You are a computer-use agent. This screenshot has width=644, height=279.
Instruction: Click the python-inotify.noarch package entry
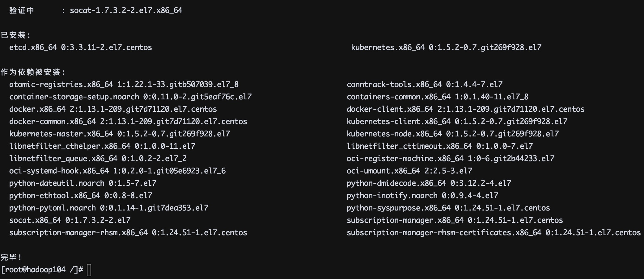(422, 196)
